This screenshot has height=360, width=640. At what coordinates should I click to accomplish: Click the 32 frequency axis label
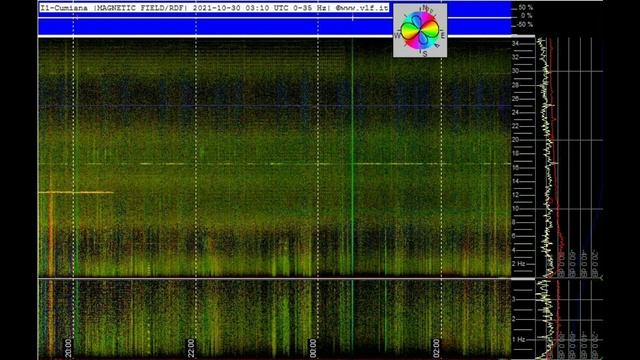pos(516,57)
